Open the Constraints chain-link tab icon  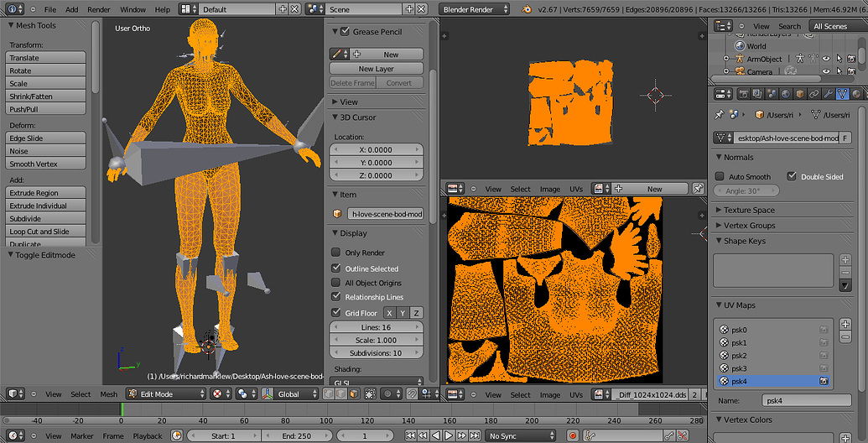(x=814, y=94)
